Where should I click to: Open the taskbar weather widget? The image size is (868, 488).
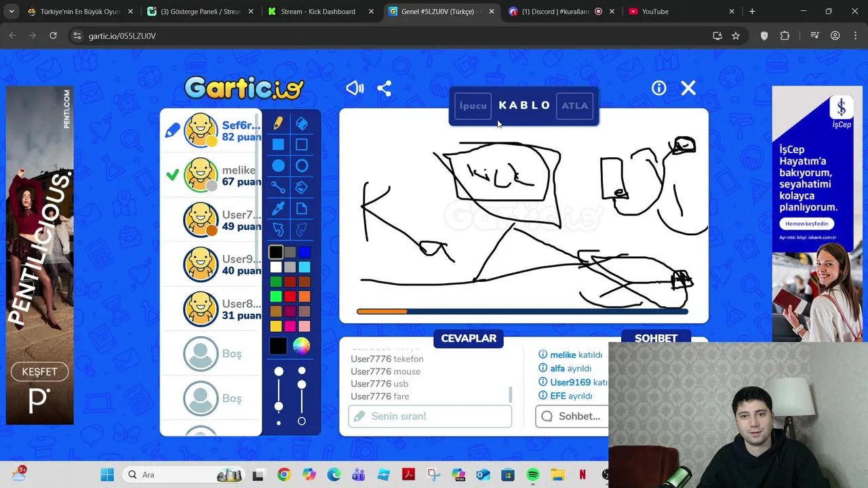[x=18, y=474]
